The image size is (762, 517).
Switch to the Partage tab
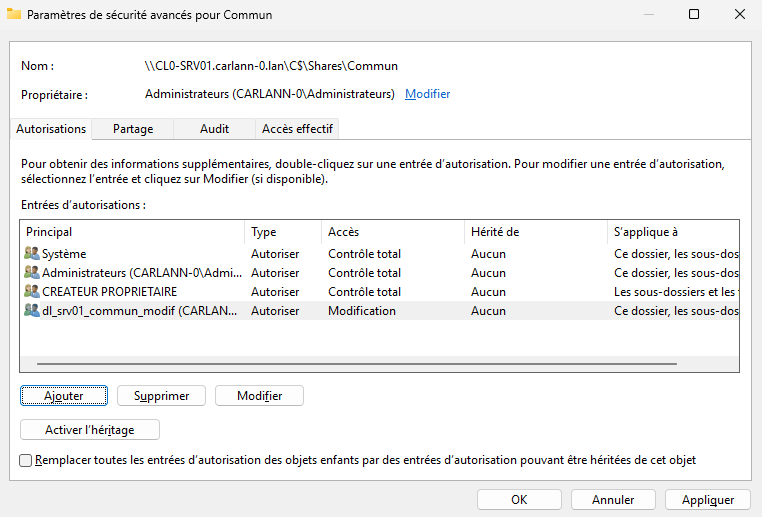tap(133, 129)
